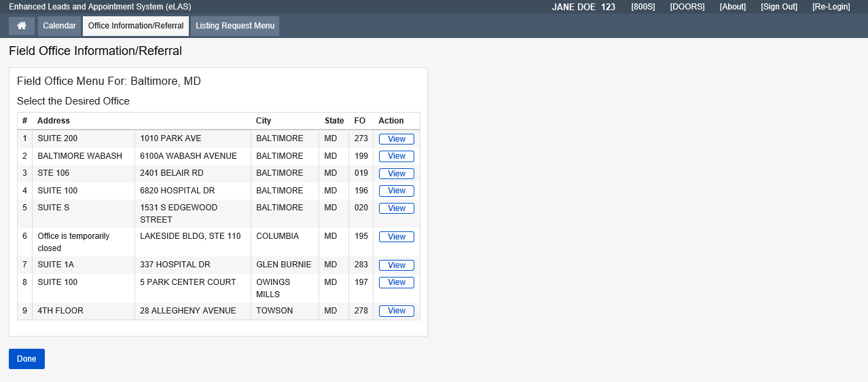The image size is (868, 382).
Task: Click the Address column header
Action: (x=54, y=121)
